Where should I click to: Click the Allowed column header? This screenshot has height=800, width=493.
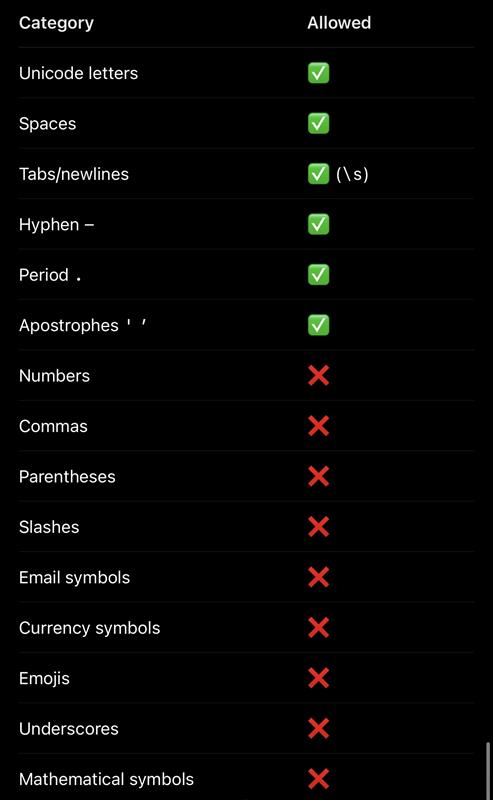[339, 23]
